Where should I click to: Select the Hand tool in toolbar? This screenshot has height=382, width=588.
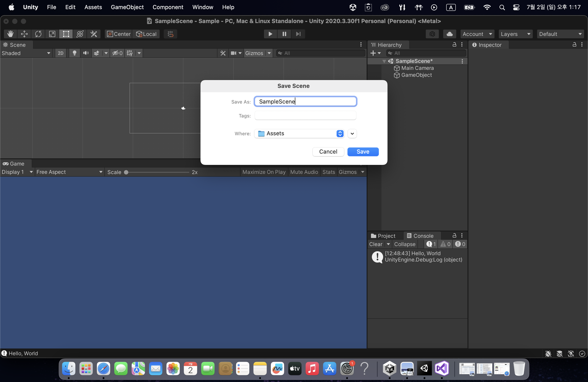tap(10, 34)
